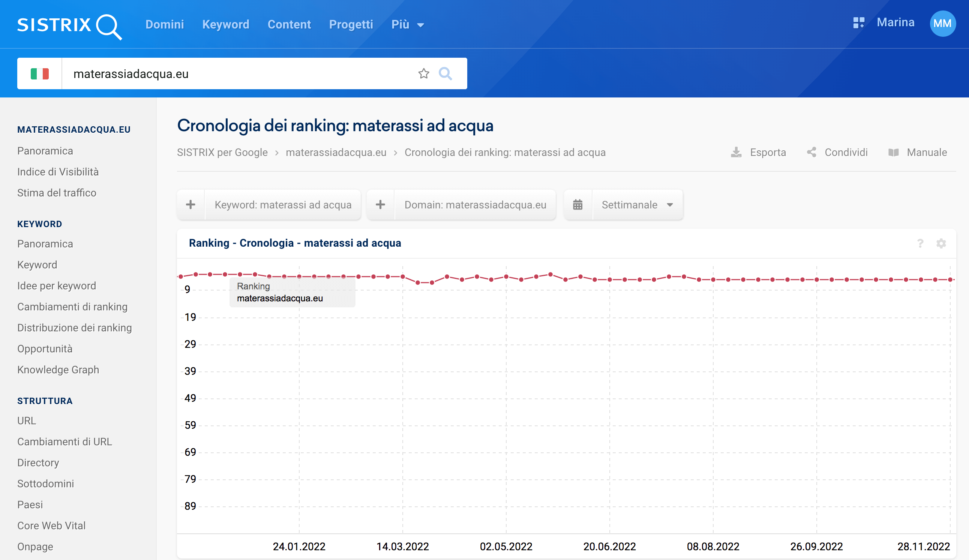Click the MM user avatar
This screenshot has width=969, height=560.
point(942,24)
